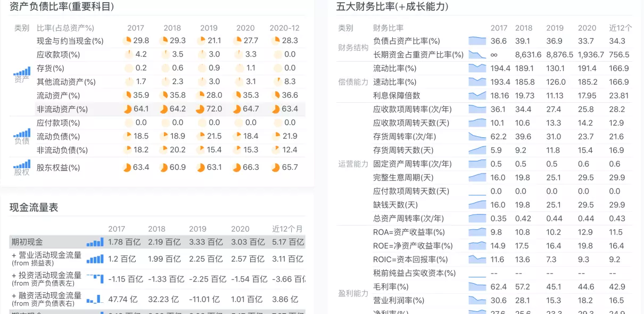Click the 税前纯益占实收资本(%) row label

pos(415,273)
